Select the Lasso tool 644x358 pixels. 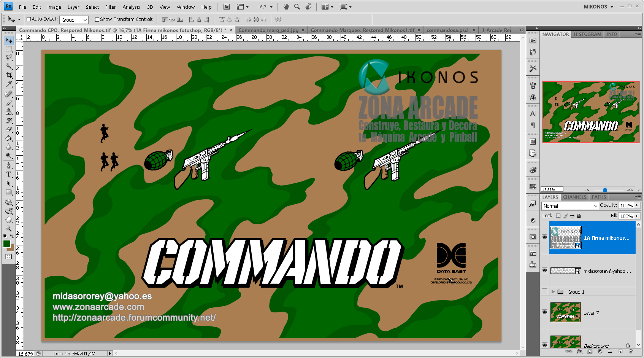coord(9,57)
